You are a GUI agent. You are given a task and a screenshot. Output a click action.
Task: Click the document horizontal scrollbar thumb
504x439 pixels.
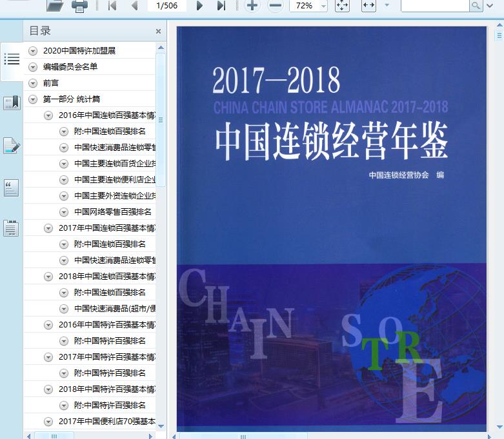[x=243, y=436]
